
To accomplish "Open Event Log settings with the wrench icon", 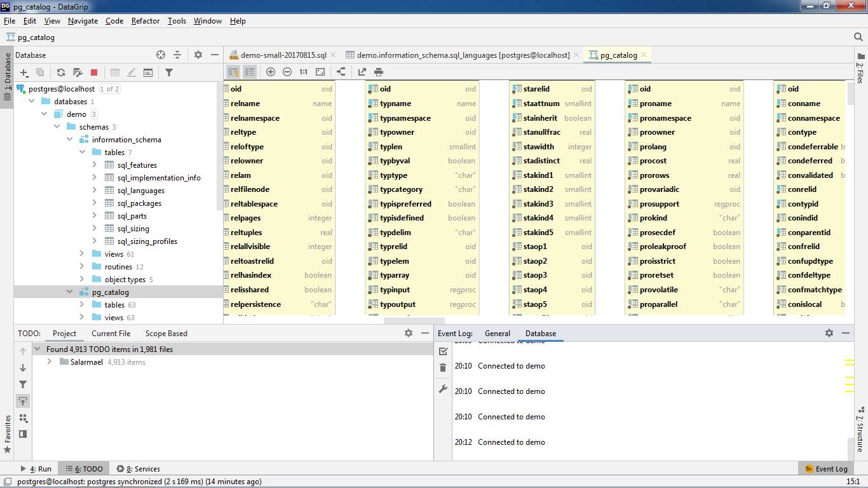I will 443,389.
